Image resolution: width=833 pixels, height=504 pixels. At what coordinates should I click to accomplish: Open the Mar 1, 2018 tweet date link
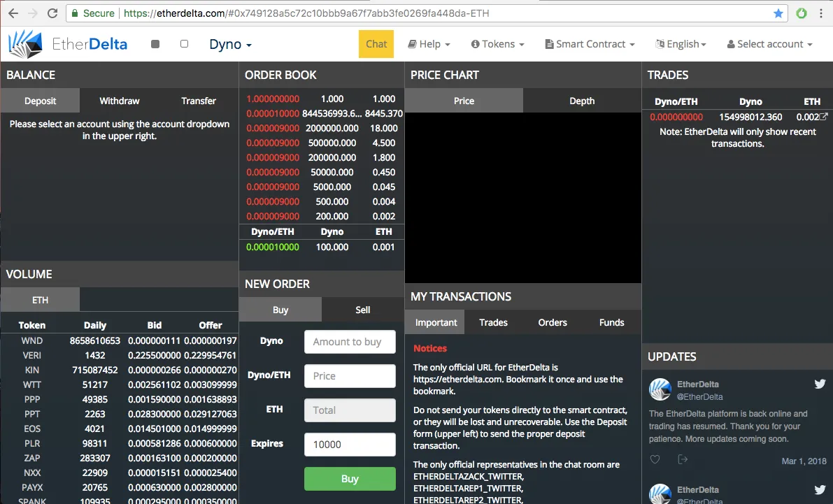[804, 461]
